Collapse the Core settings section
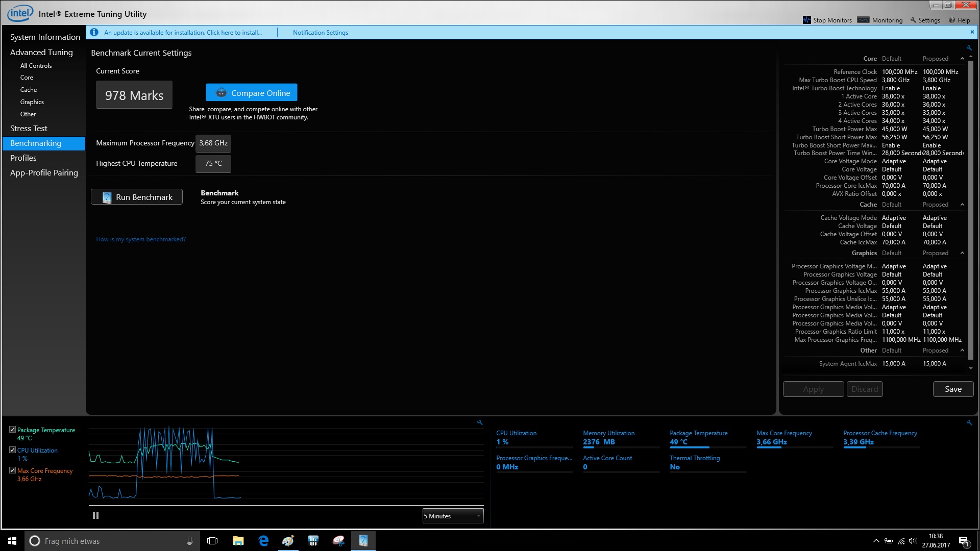Viewport: 980px width, 551px height. click(962, 59)
